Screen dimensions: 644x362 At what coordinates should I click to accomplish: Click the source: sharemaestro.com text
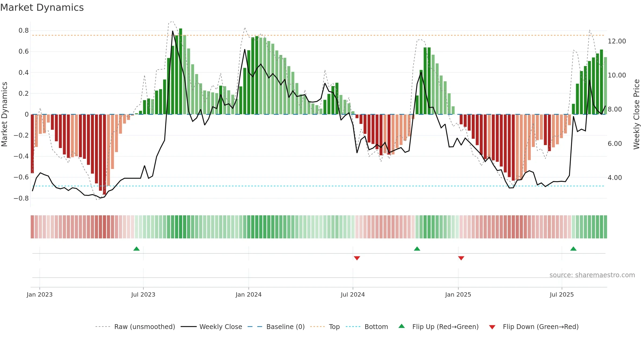(592, 275)
